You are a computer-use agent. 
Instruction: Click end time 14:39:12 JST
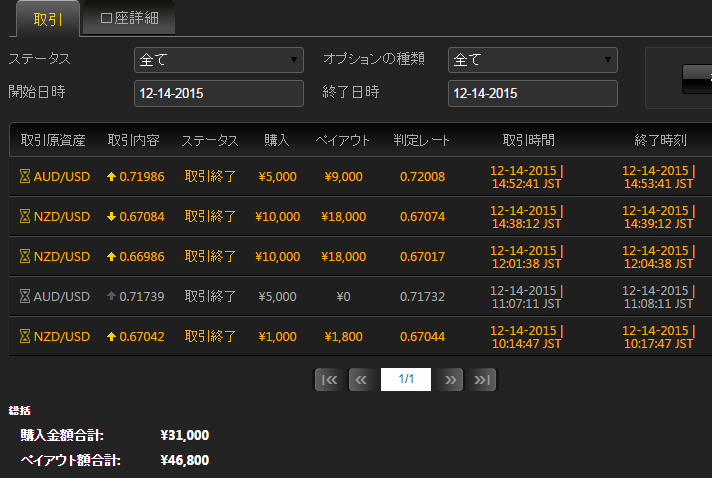pos(658,223)
